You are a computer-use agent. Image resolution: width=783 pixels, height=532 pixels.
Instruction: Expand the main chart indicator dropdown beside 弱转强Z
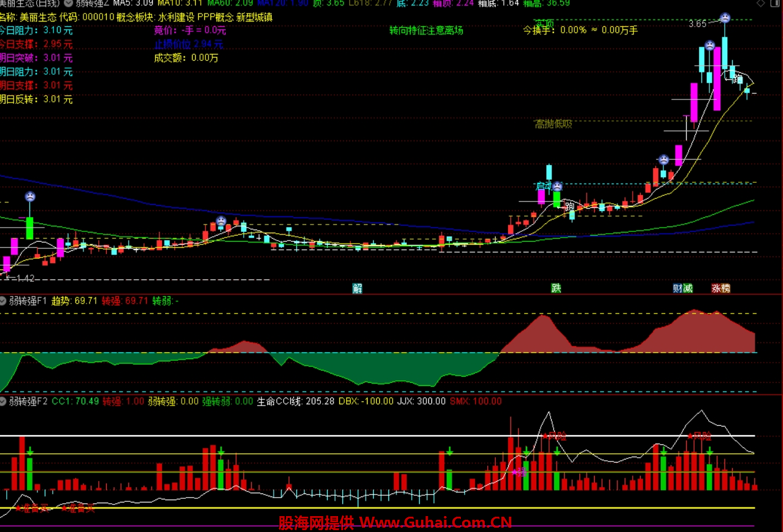68,3
